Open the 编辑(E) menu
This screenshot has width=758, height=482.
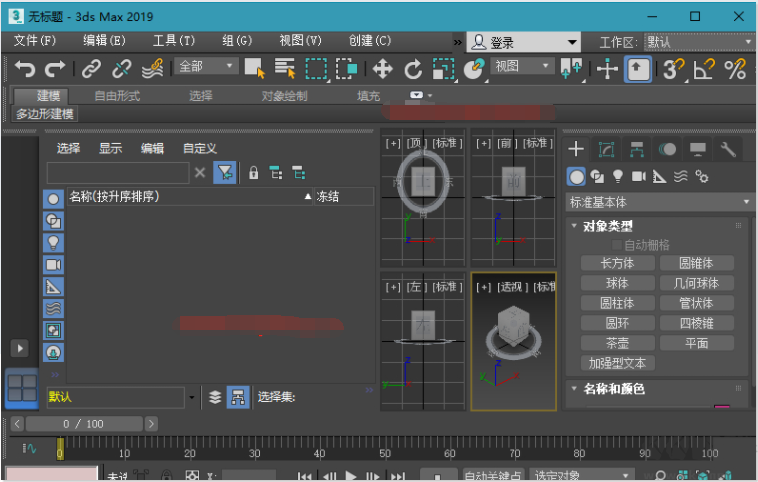click(104, 41)
